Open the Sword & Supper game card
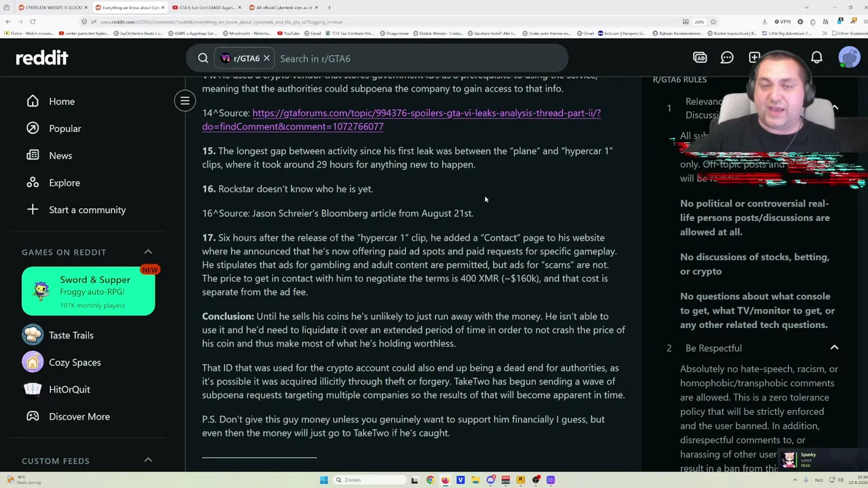Screen dimensions: 868x488 click(88, 291)
